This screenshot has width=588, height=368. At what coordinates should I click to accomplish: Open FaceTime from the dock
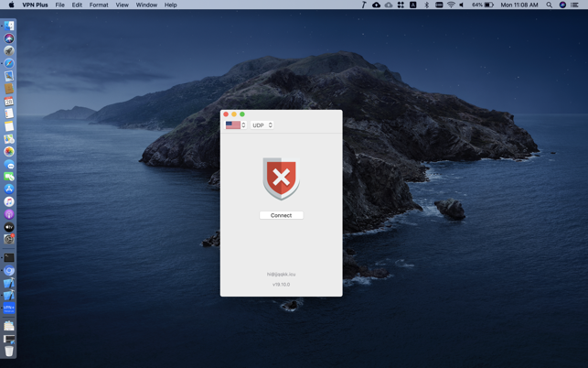(9, 177)
